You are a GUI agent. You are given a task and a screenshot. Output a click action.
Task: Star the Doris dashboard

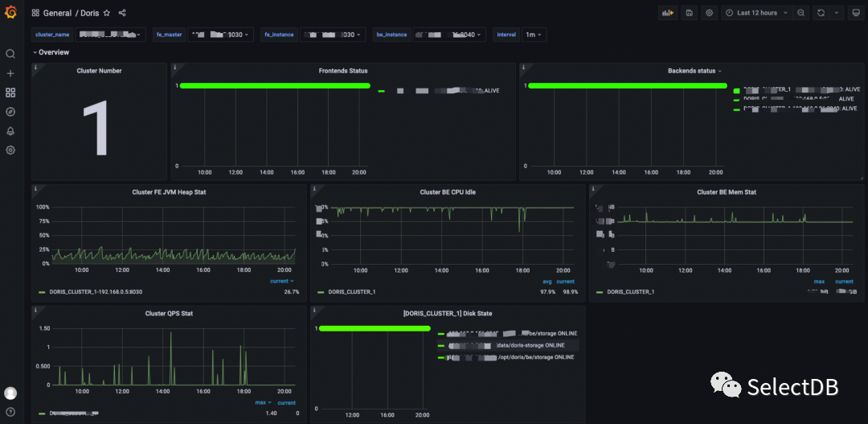107,13
